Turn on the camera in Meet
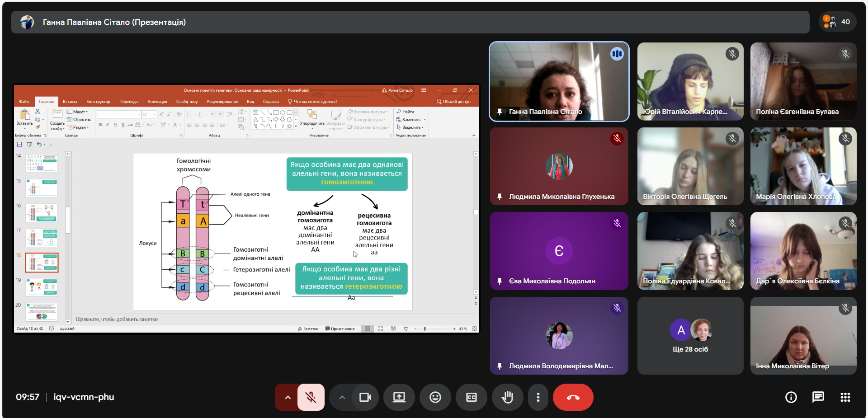 365,397
